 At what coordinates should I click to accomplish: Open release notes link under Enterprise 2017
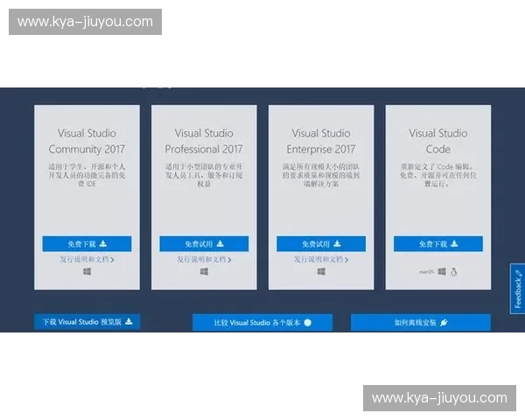pyautogui.click(x=321, y=259)
